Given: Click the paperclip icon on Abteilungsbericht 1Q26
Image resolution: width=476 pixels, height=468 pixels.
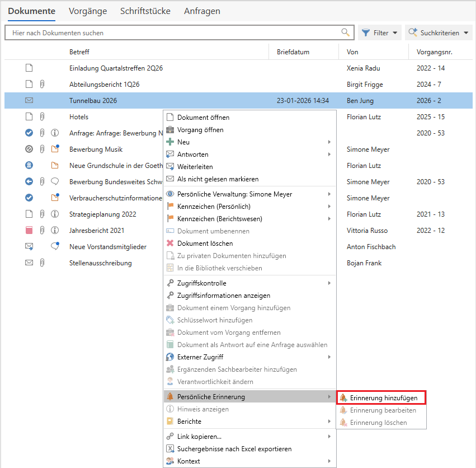Looking at the screenshot, I should (x=42, y=84).
